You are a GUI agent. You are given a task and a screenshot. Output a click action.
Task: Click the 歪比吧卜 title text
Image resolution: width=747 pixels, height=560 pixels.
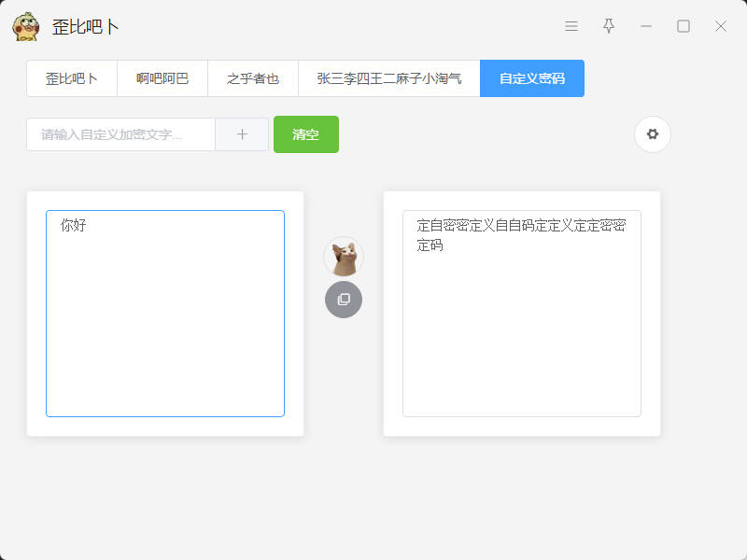click(86, 27)
